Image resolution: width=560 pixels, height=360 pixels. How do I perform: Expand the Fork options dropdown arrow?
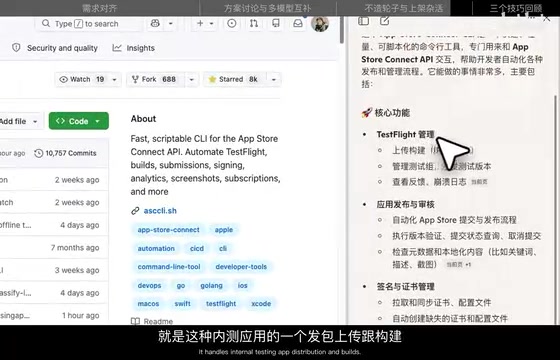point(191,79)
